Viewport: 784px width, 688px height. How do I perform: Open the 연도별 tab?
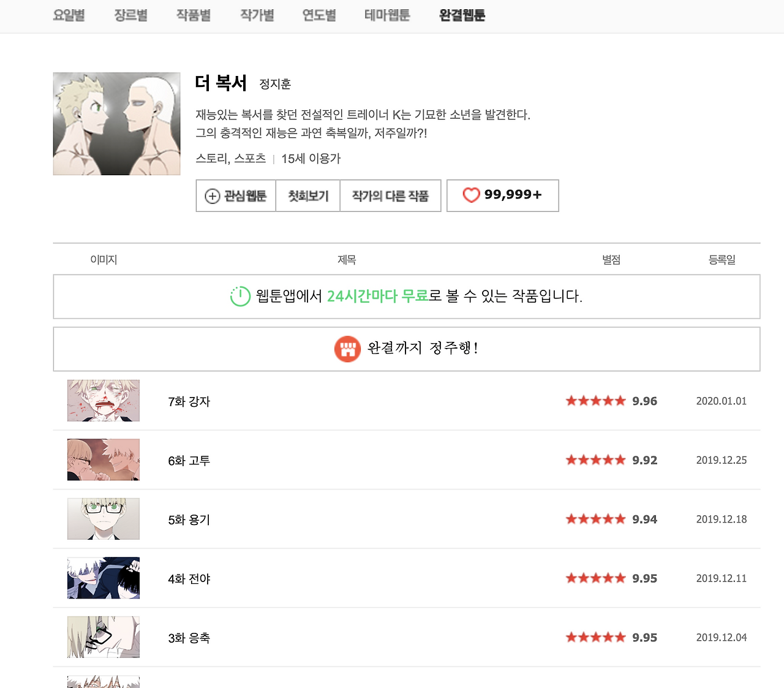point(319,15)
